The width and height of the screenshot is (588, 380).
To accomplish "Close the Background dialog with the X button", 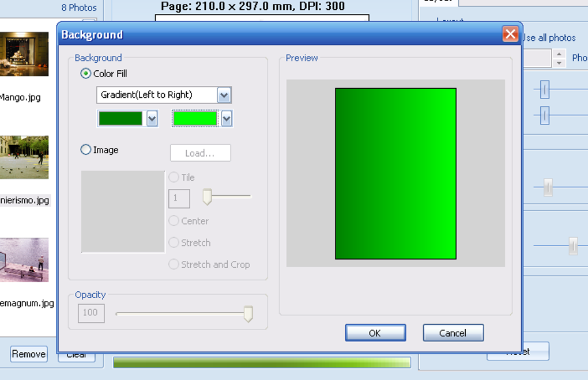I will point(510,34).
